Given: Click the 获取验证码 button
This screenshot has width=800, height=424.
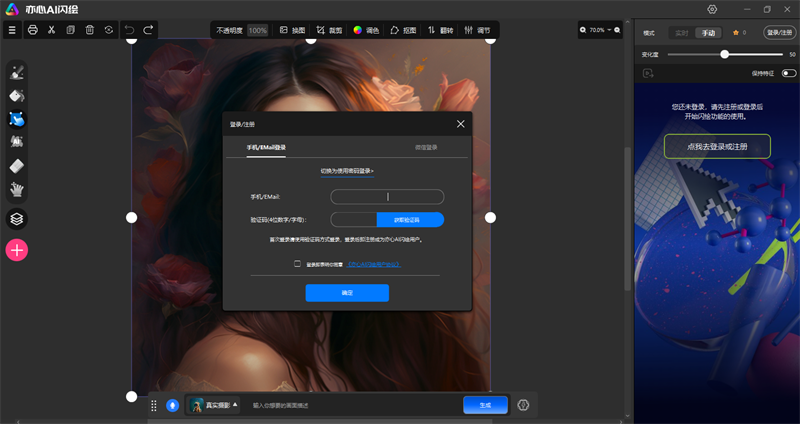Looking at the screenshot, I should tap(410, 219).
